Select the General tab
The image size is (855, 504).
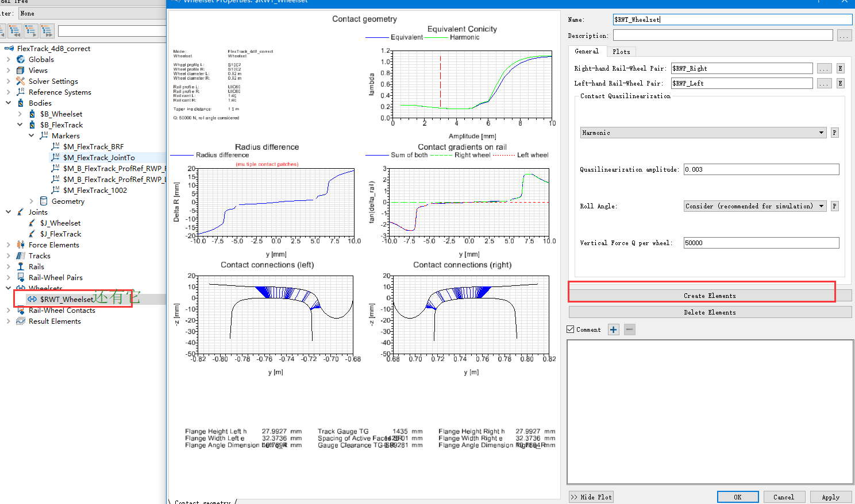[x=586, y=52]
